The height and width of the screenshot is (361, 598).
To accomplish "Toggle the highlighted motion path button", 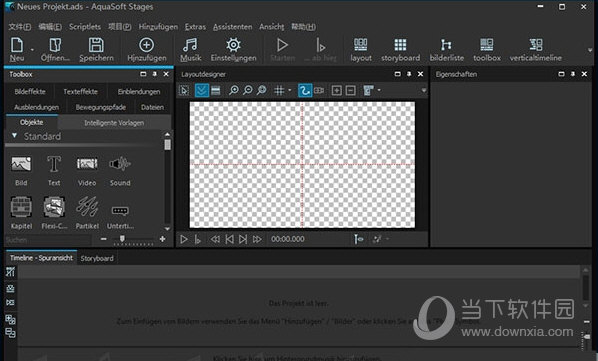I will (x=305, y=90).
